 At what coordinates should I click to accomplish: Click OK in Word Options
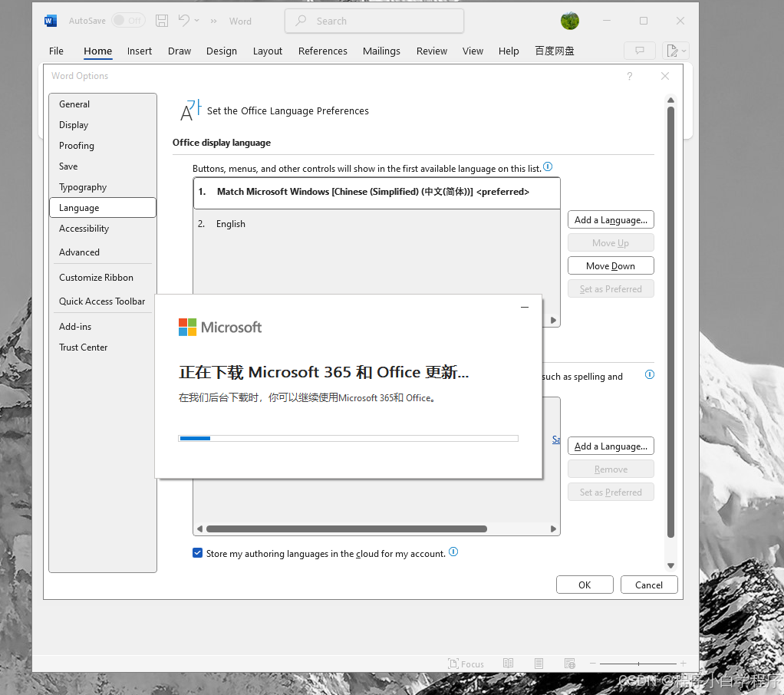pyautogui.click(x=585, y=585)
